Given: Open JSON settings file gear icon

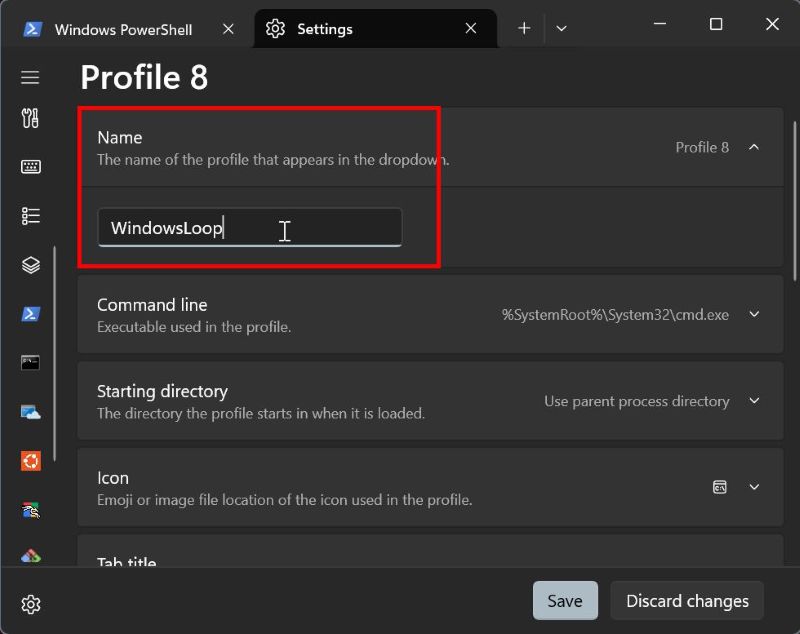Looking at the screenshot, I should pyautogui.click(x=30, y=604).
